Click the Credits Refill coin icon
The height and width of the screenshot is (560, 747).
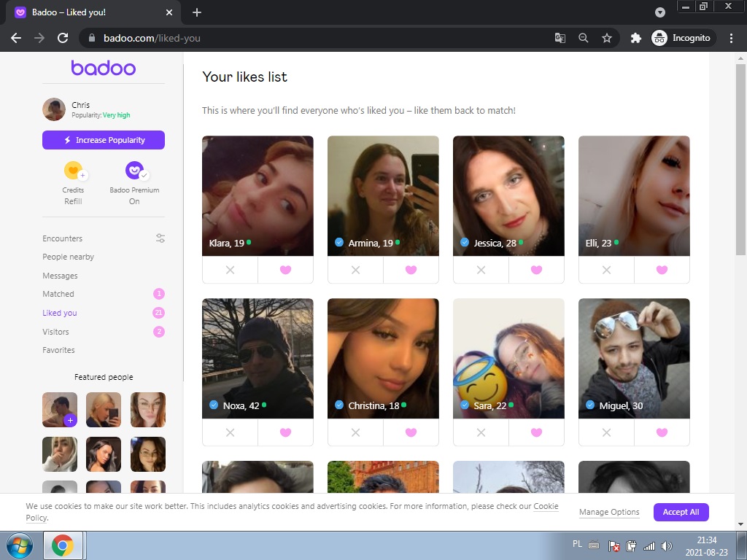[73, 171]
